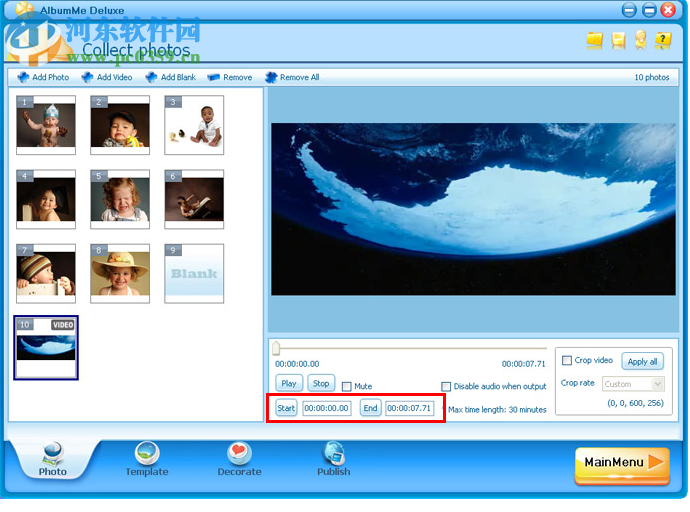
Task: Open the Template tab
Action: 147,460
